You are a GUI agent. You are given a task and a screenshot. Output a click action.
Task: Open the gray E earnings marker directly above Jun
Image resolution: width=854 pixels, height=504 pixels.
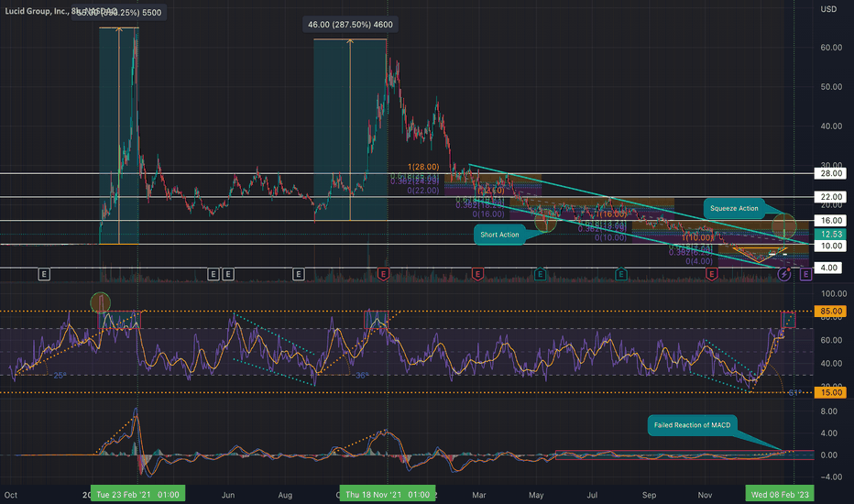227,274
